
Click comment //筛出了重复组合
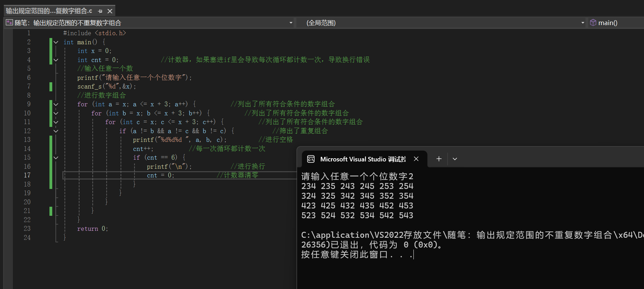click(300, 131)
